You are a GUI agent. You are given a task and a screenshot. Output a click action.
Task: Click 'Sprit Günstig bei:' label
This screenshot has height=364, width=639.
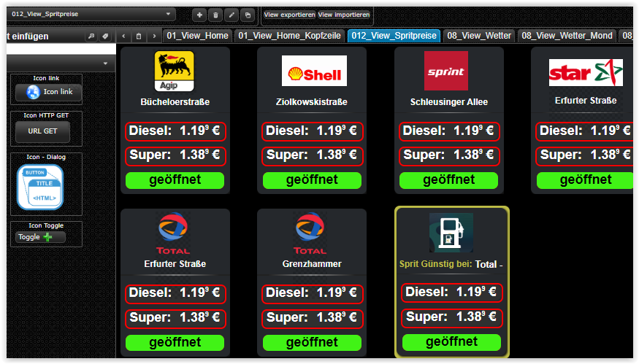[x=436, y=264]
